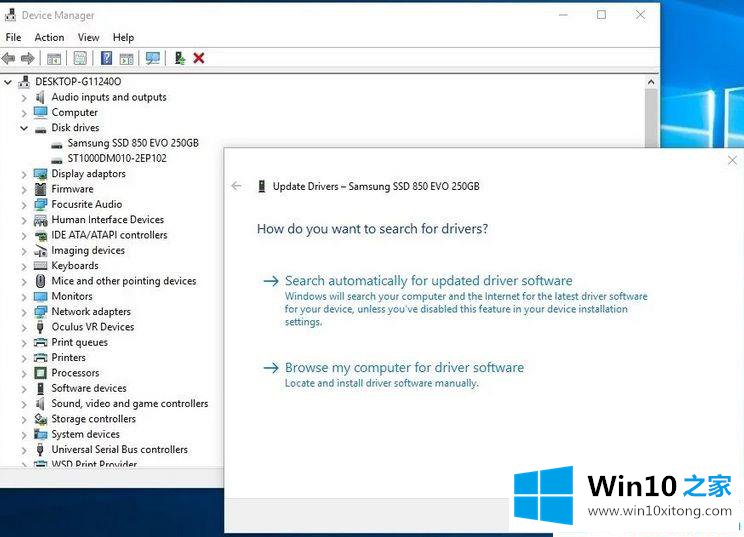Viewport: 744px width, 537px height.
Task: Click the Network adapters icon
Action: tap(41, 312)
